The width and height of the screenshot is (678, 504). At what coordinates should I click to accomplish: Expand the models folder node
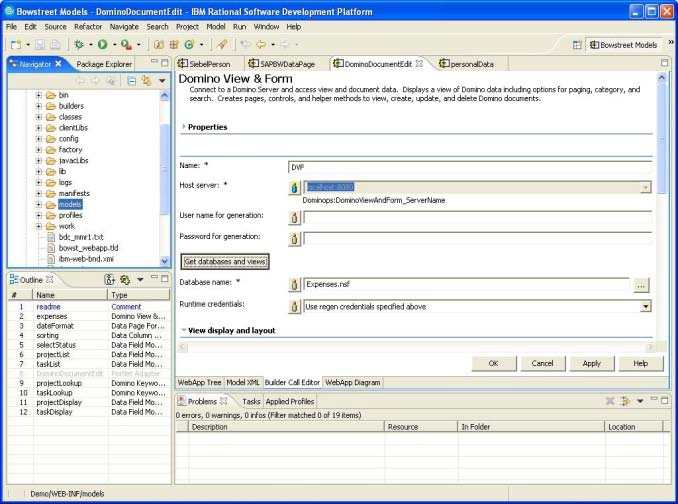click(x=39, y=204)
